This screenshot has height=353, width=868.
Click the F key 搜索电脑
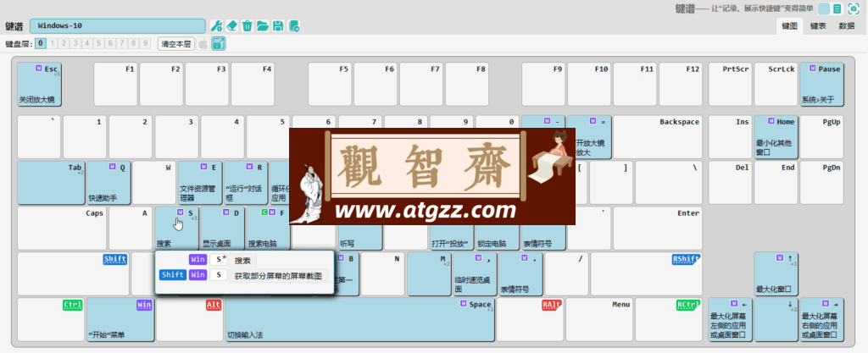click(x=268, y=229)
